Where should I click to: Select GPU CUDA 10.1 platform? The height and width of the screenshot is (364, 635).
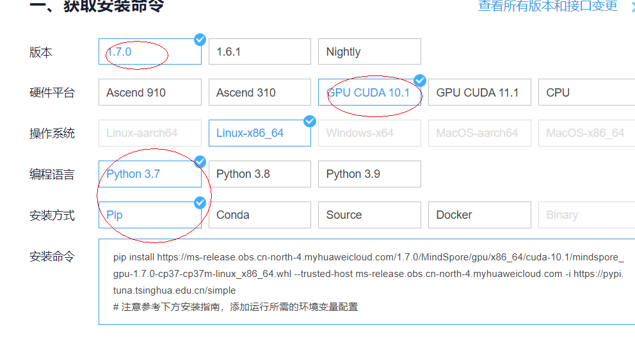369,93
